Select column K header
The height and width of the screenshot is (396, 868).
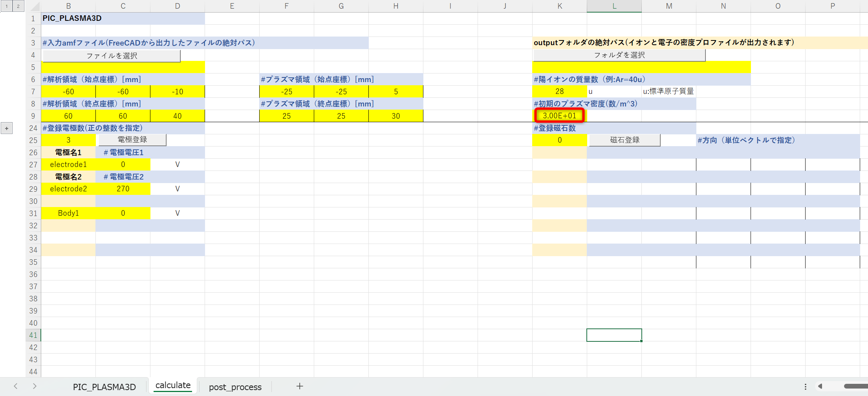pos(560,6)
